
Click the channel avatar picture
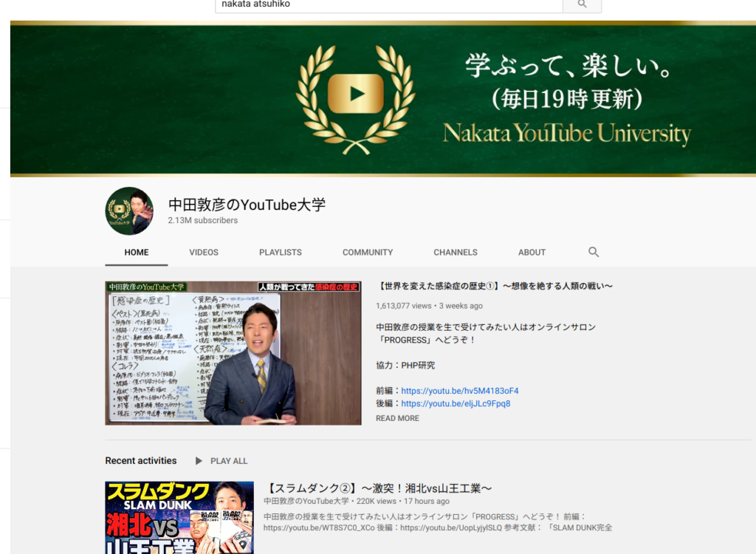pos(129,211)
